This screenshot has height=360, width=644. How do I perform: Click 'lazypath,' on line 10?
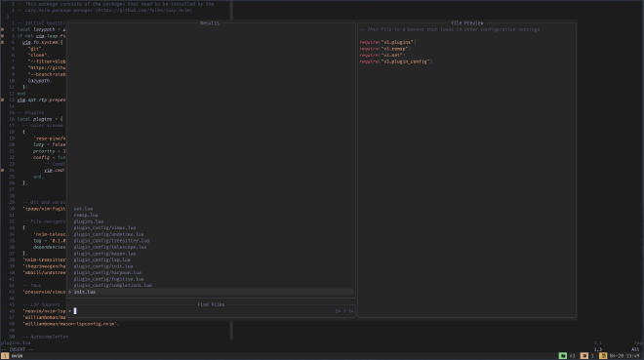[39, 81]
